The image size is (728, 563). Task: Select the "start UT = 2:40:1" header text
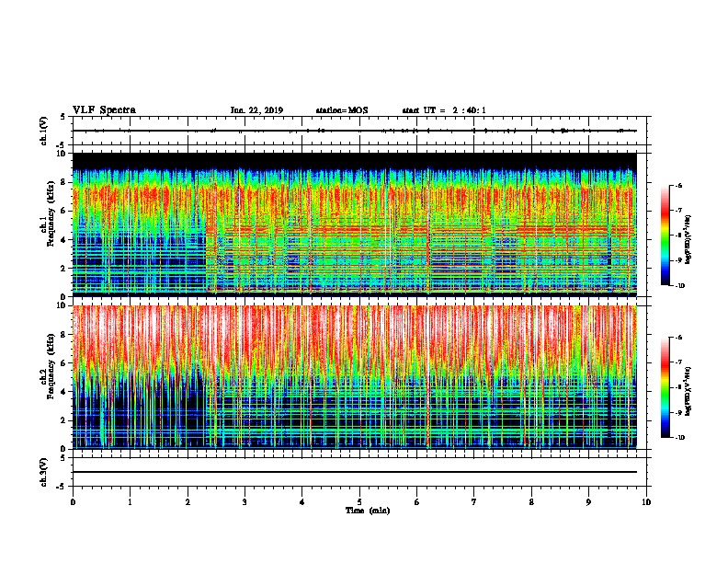click(x=444, y=110)
